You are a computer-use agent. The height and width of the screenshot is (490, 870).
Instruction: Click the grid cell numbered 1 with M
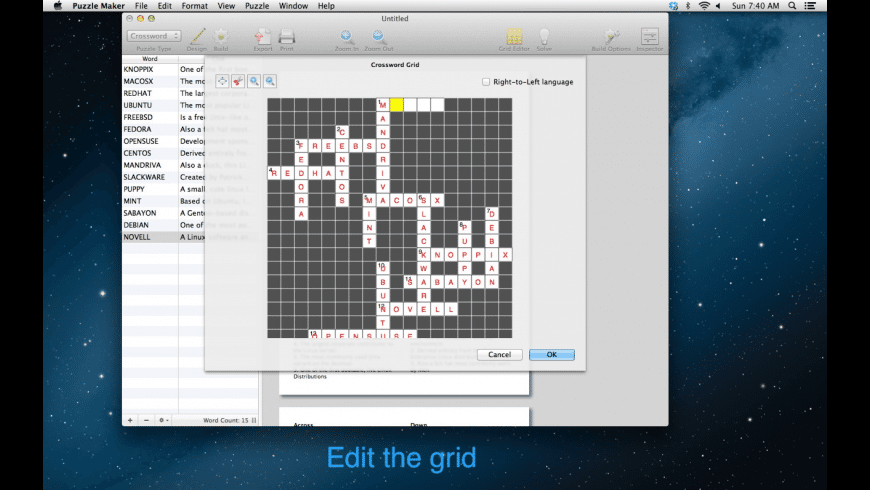[383, 105]
